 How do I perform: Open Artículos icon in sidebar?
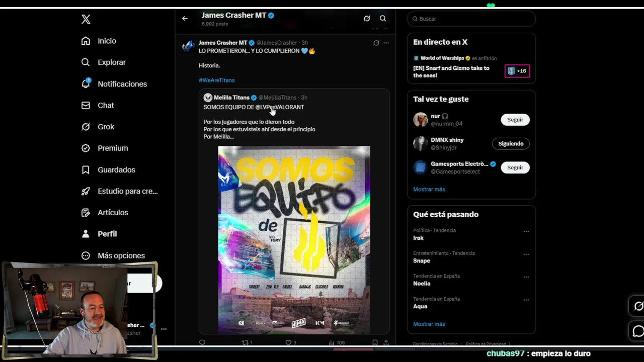tap(86, 212)
